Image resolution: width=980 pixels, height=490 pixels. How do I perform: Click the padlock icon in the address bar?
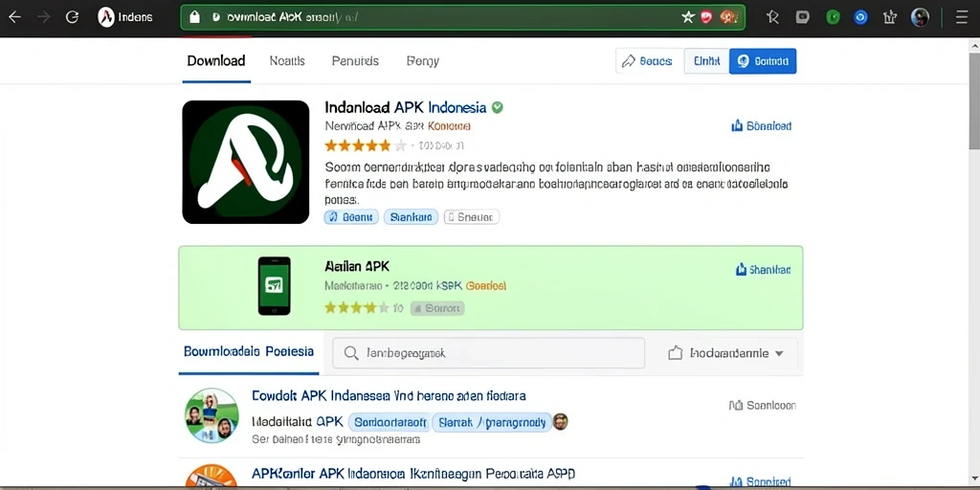[x=194, y=17]
